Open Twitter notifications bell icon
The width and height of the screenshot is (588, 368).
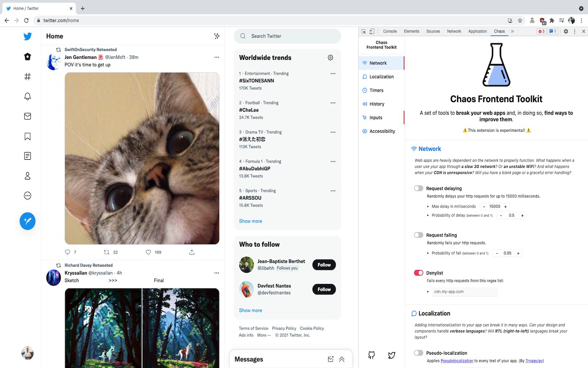tap(28, 96)
